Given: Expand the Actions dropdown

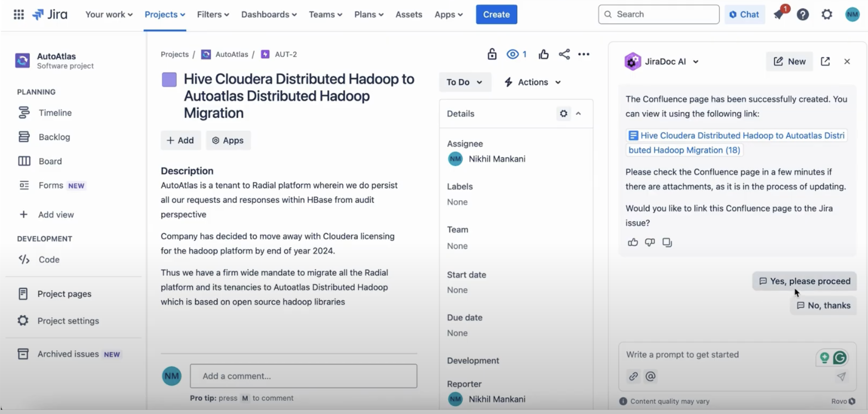Looking at the screenshot, I should coord(533,82).
